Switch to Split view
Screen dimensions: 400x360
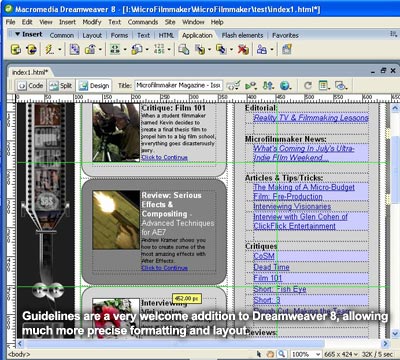60,86
